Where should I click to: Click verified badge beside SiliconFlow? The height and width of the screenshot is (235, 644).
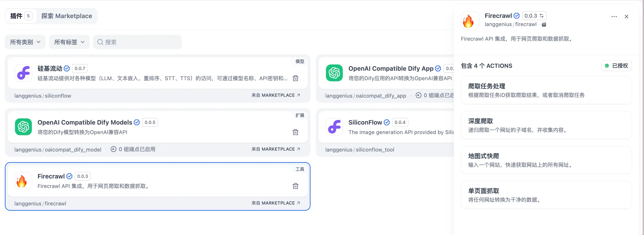pyautogui.click(x=387, y=122)
